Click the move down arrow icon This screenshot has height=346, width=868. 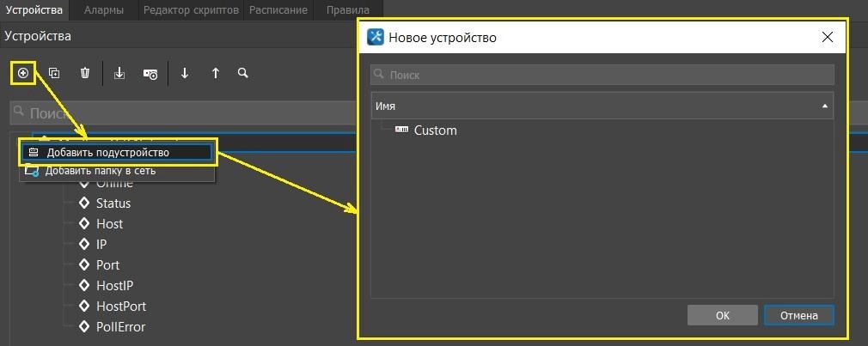185,74
